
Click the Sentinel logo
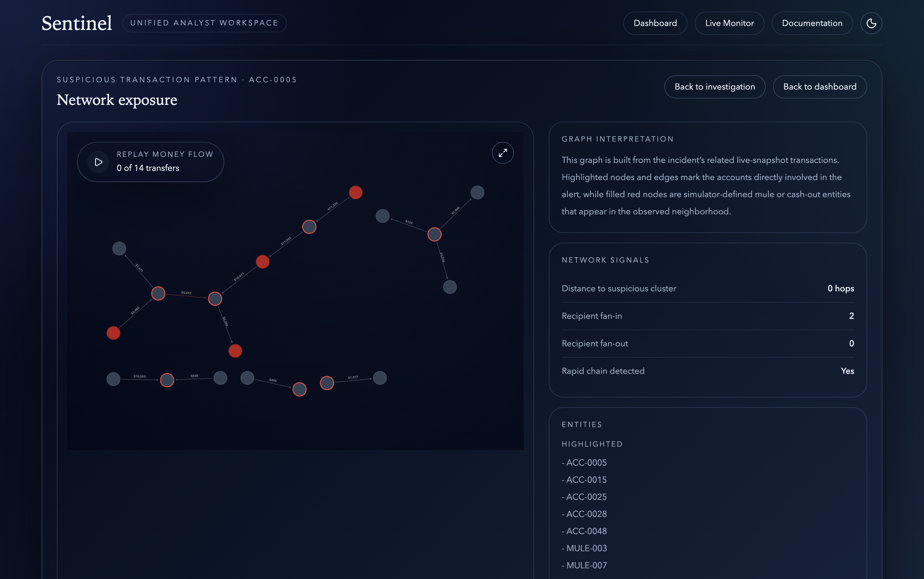click(x=77, y=23)
